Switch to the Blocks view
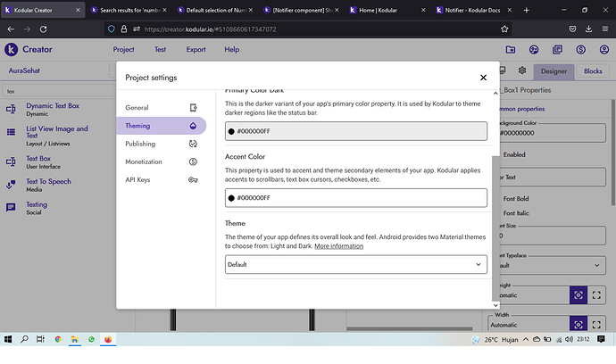The width and height of the screenshot is (616, 364). [x=593, y=71]
